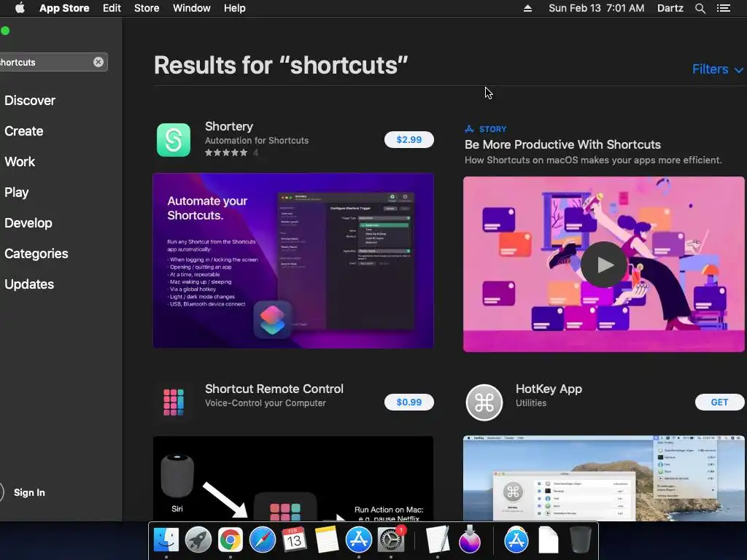Image resolution: width=747 pixels, height=560 pixels.
Task: Go to the Discover section
Action: (30, 101)
